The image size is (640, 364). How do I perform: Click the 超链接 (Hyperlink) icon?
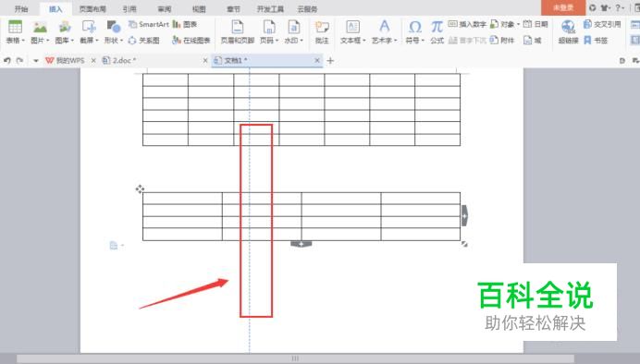(x=568, y=27)
